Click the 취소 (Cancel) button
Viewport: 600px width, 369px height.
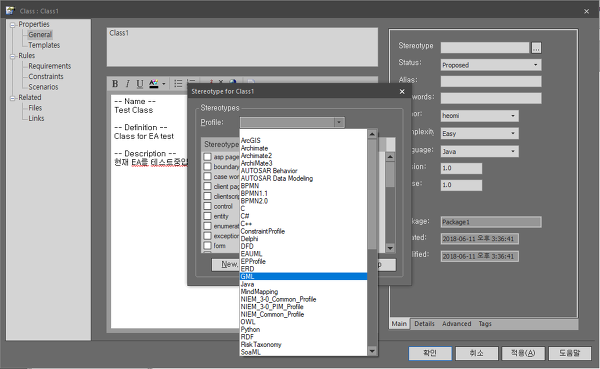476,353
